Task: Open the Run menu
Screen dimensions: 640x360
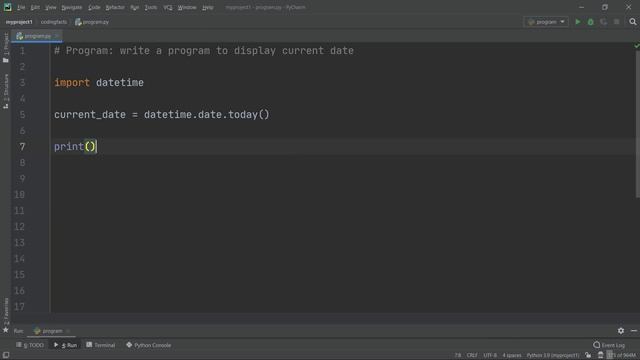Action: tap(134, 7)
